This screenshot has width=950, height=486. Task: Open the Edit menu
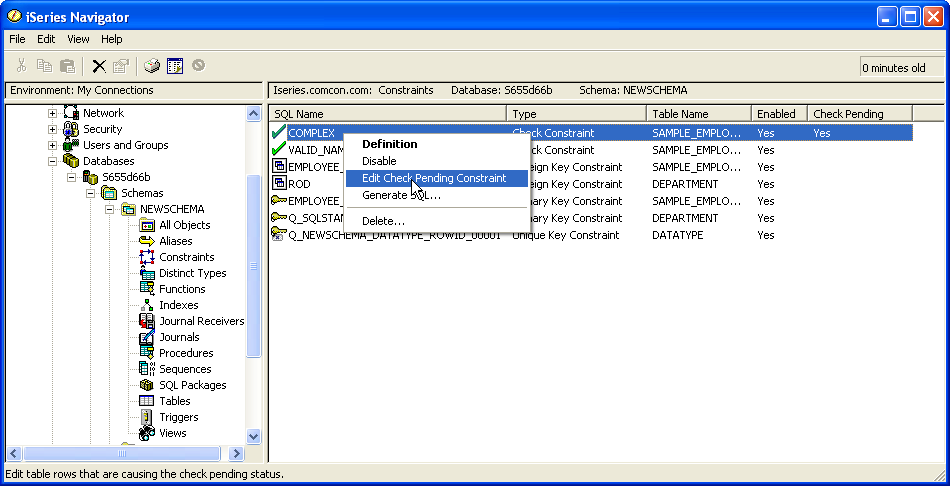click(x=46, y=39)
